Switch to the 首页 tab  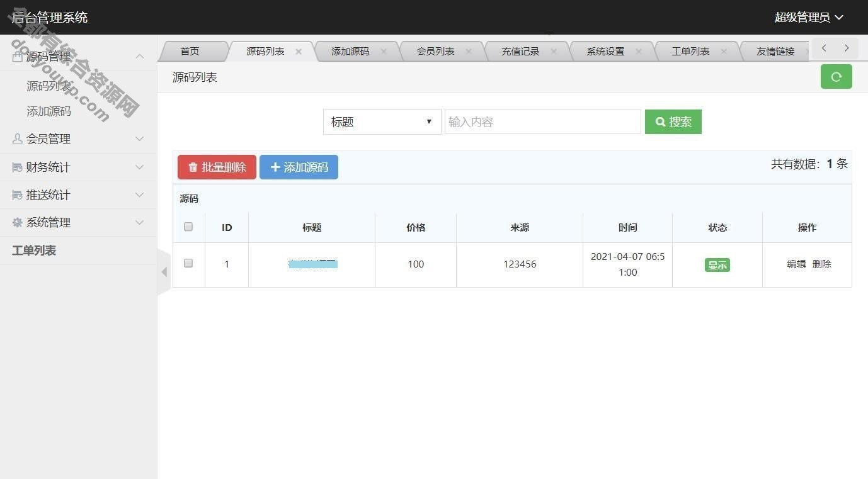(190, 52)
